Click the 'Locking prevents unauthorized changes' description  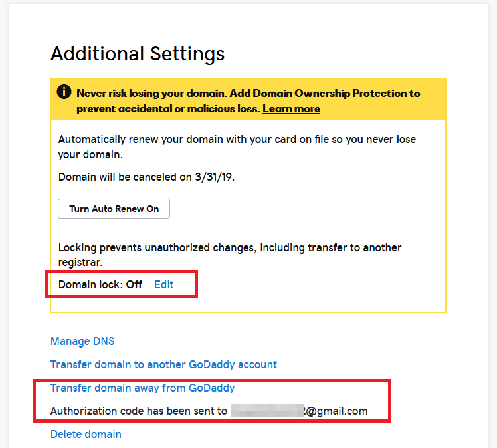point(229,247)
